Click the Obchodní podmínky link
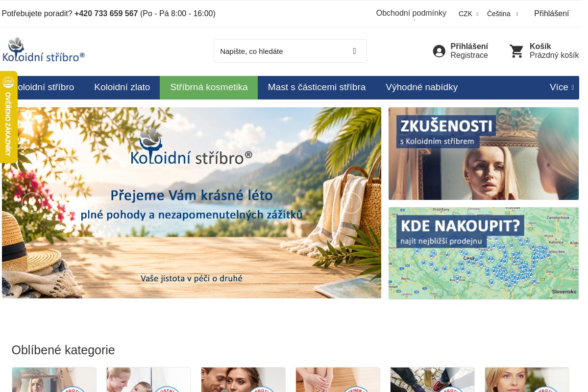588x392 pixels. click(411, 13)
